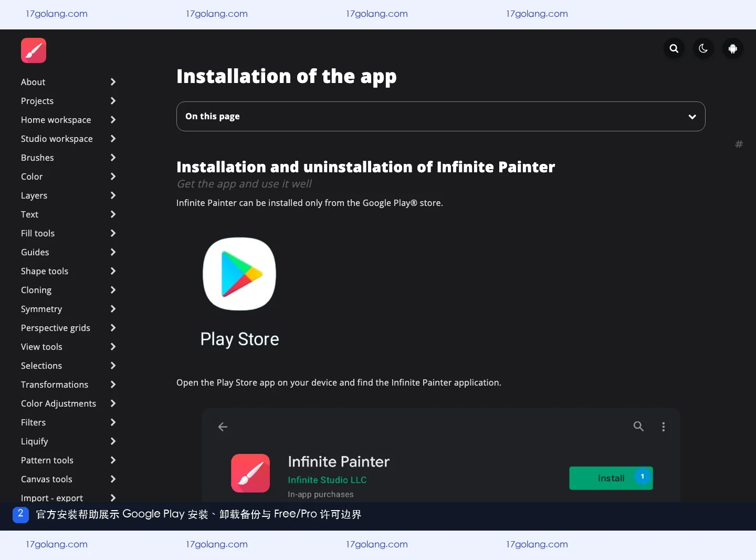
Task: Expand the Home workspace chevron
Action: [113, 120]
